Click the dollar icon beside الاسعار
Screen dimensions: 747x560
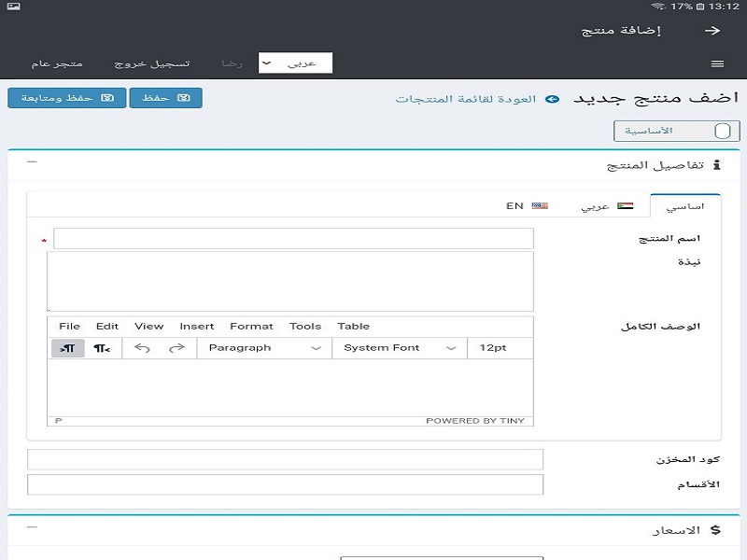click(716, 530)
